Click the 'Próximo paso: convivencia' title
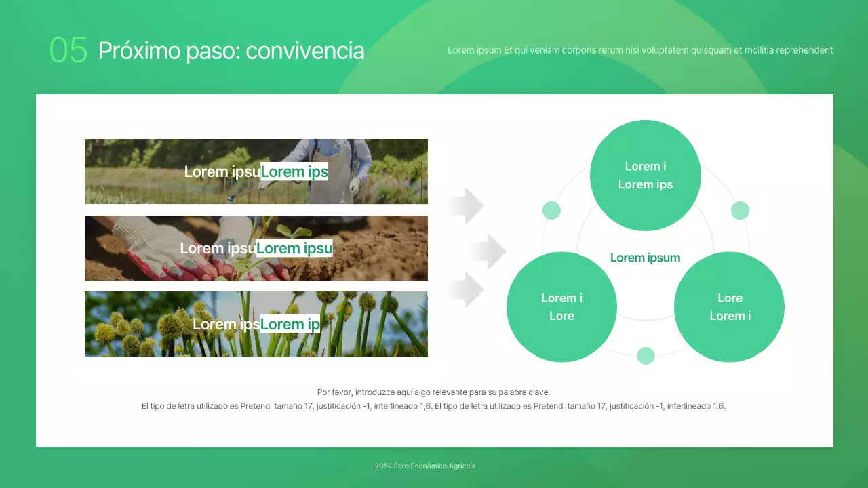The height and width of the screenshot is (488, 868). pyautogui.click(x=231, y=50)
